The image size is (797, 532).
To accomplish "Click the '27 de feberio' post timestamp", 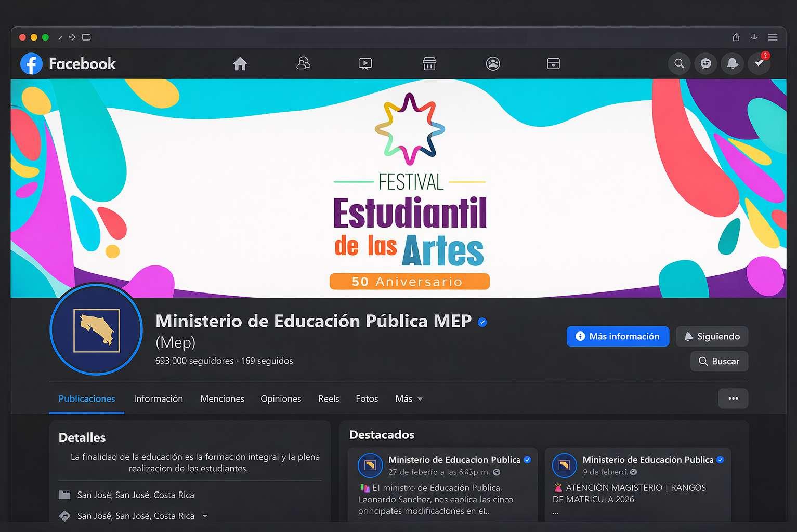I will [x=439, y=472].
